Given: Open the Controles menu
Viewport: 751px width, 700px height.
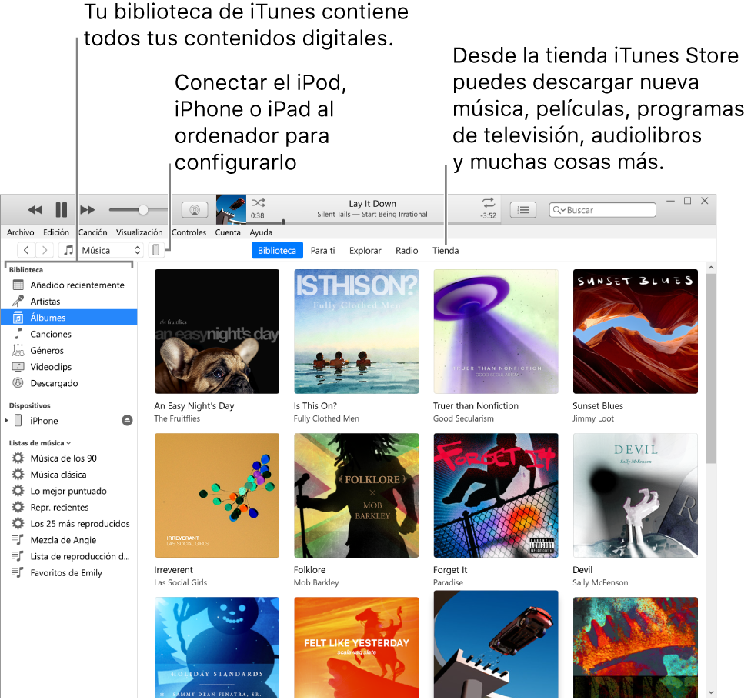Looking at the screenshot, I should (189, 232).
